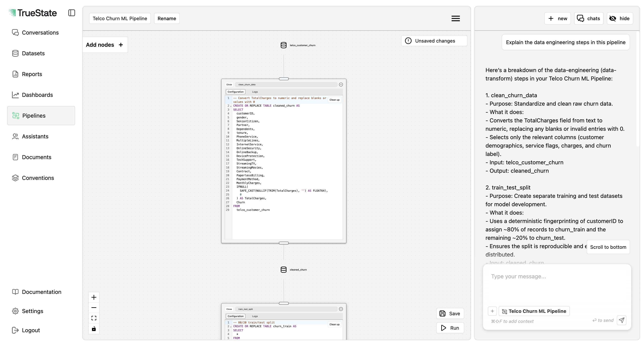Click the chat message input field
This screenshot has width=644, height=347.
[x=538, y=276]
